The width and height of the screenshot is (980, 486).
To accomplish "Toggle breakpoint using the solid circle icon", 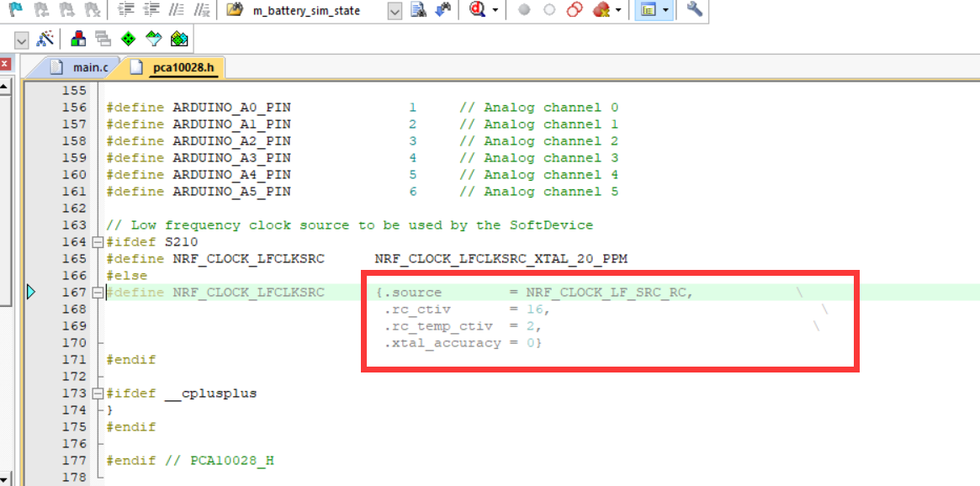I will coord(524,10).
